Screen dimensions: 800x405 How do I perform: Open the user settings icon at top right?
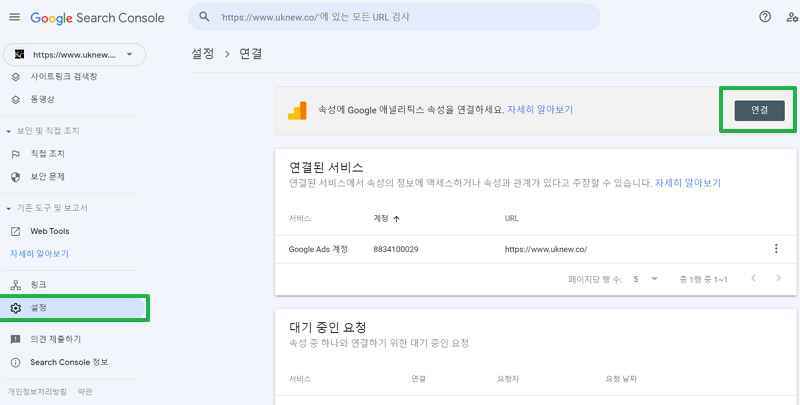(x=792, y=17)
